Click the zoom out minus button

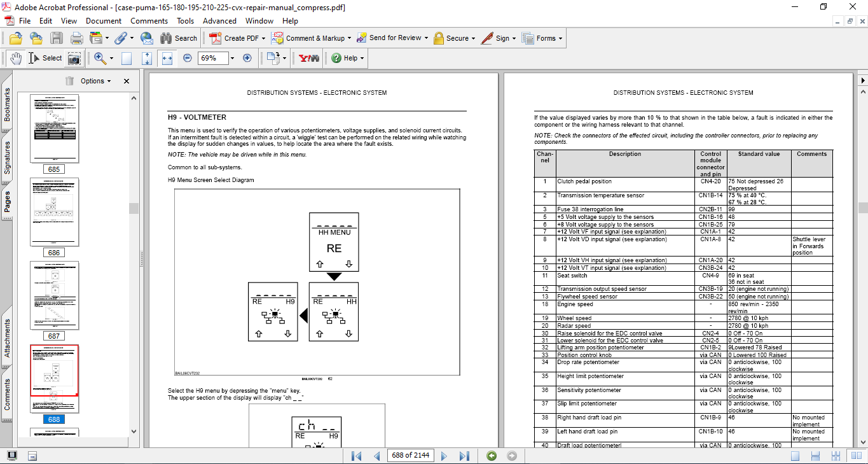(188, 58)
